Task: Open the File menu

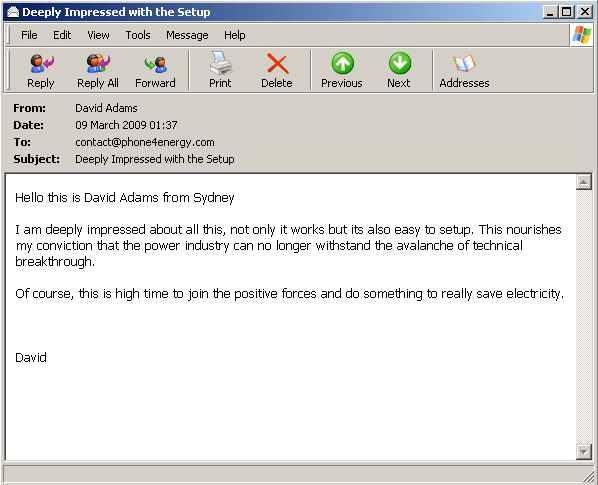Action: (x=29, y=35)
